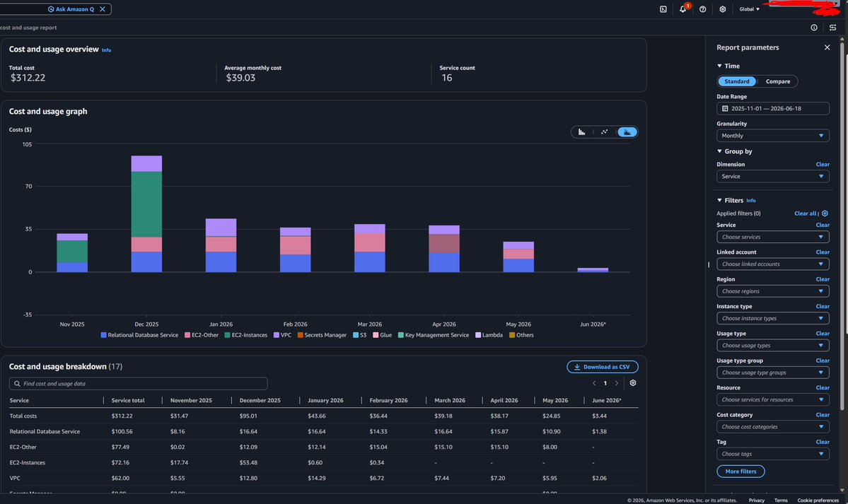Select the Ask Amazon Q tab

pyautogui.click(x=71, y=9)
